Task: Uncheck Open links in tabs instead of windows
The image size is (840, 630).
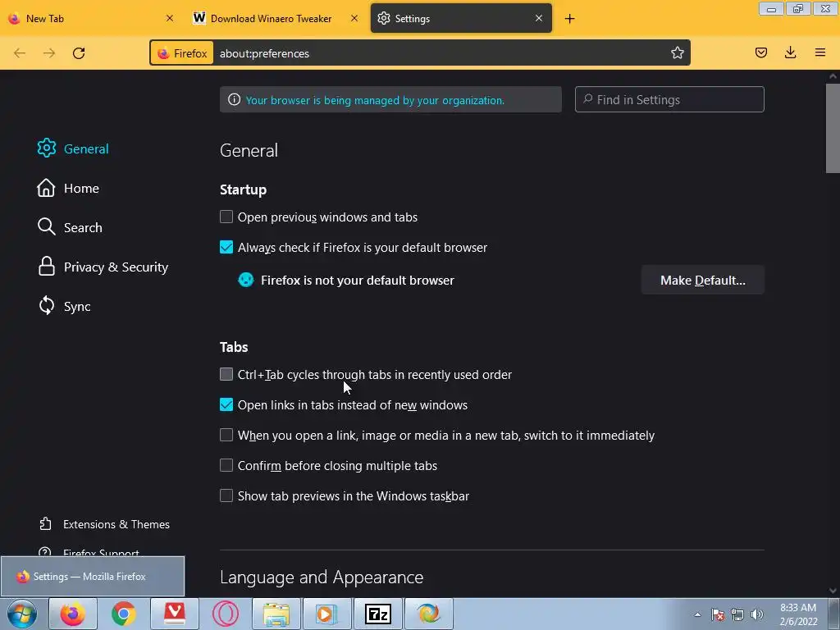Action: click(226, 404)
